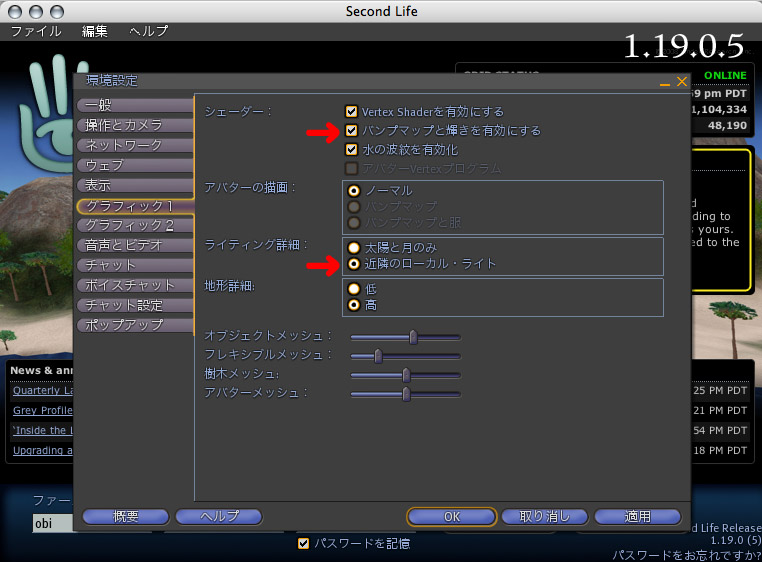The image size is (762, 562).
Task: Click the 取り消し cancel button
Action: pos(544,516)
